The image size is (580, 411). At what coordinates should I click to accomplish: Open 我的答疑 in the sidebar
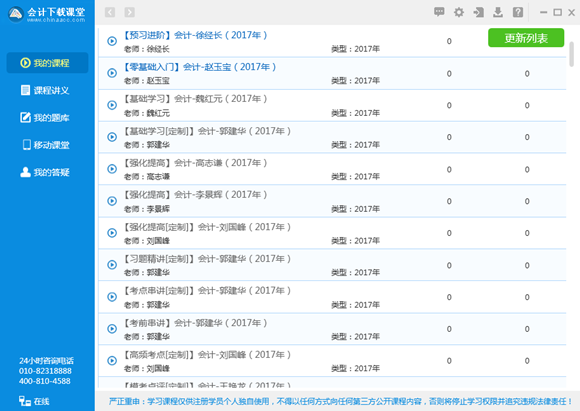click(x=45, y=172)
